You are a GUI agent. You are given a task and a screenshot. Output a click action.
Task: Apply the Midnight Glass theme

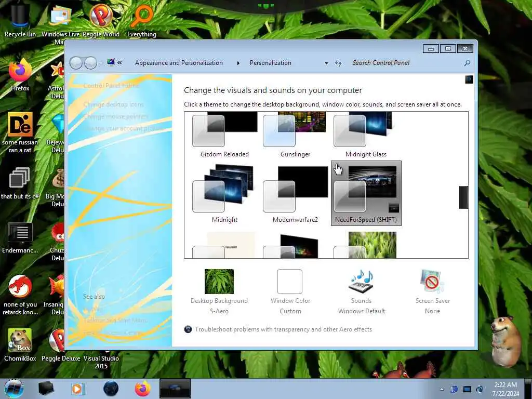click(x=366, y=135)
